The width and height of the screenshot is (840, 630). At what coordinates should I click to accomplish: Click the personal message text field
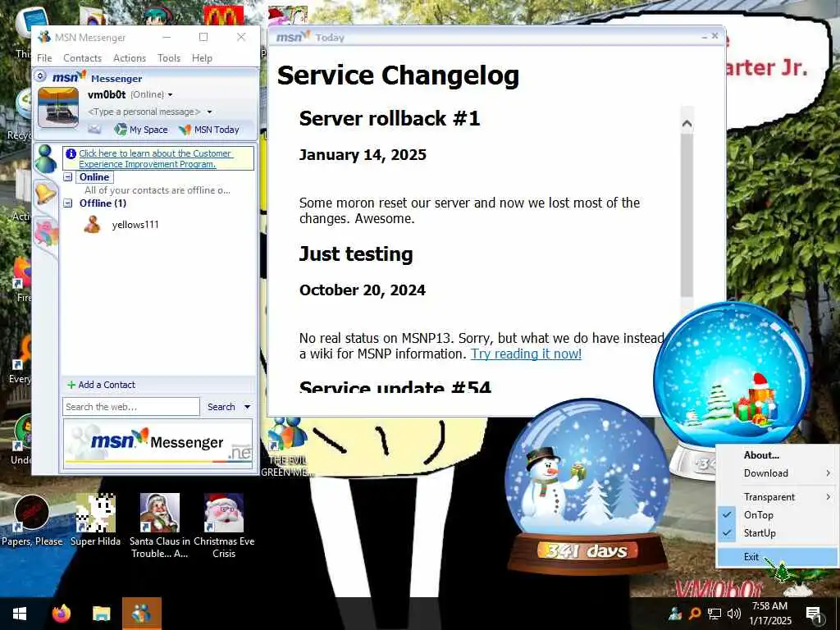point(144,112)
